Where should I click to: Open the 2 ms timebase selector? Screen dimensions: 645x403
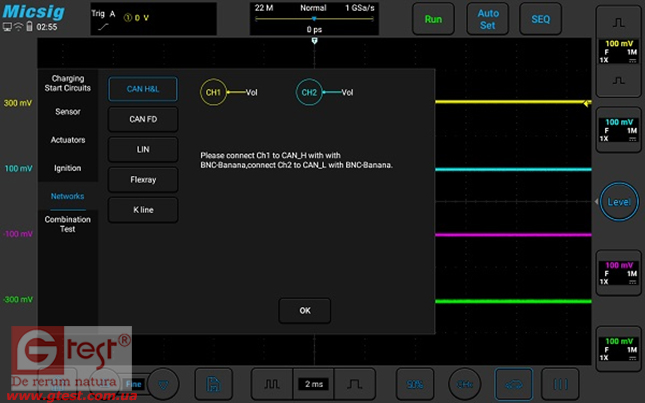click(x=312, y=383)
